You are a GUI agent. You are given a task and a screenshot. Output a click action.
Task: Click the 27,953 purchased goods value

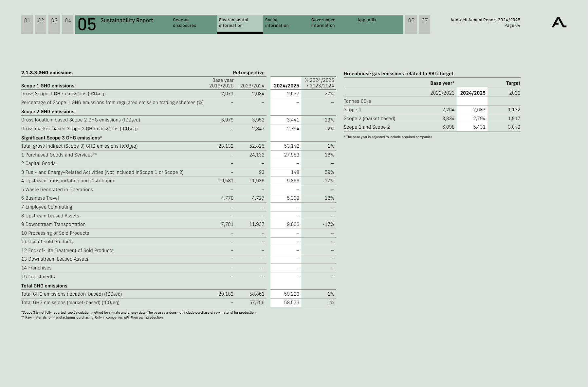coord(292,155)
